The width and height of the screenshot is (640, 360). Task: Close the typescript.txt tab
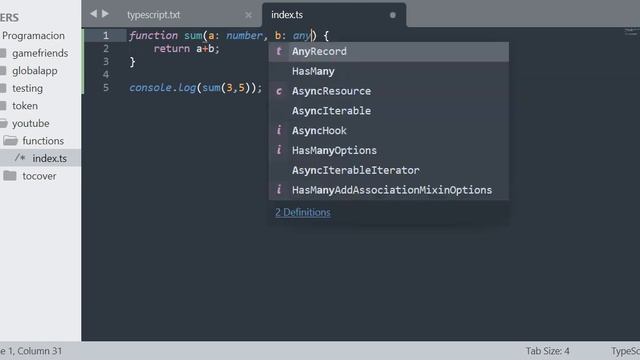tap(248, 15)
